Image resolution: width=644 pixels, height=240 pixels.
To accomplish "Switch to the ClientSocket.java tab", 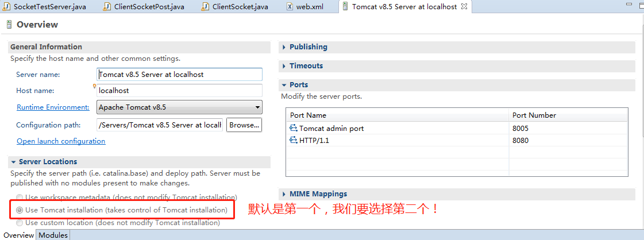I will (236, 6).
